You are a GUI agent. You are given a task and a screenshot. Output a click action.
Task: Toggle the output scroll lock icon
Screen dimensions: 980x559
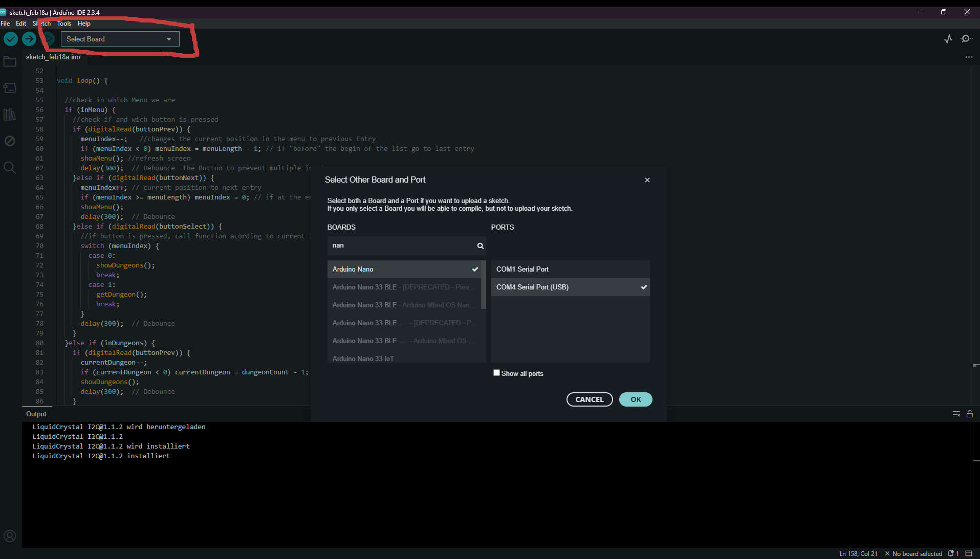pos(970,414)
